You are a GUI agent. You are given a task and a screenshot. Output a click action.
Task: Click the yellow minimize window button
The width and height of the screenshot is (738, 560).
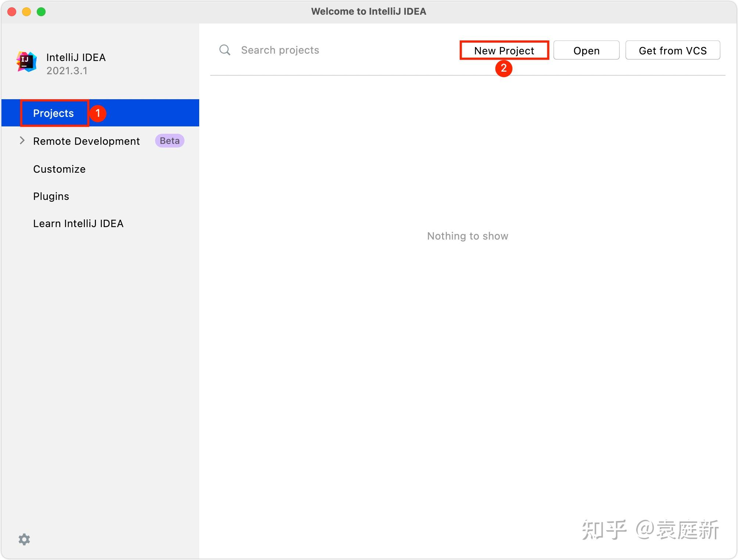pyautogui.click(x=26, y=12)
